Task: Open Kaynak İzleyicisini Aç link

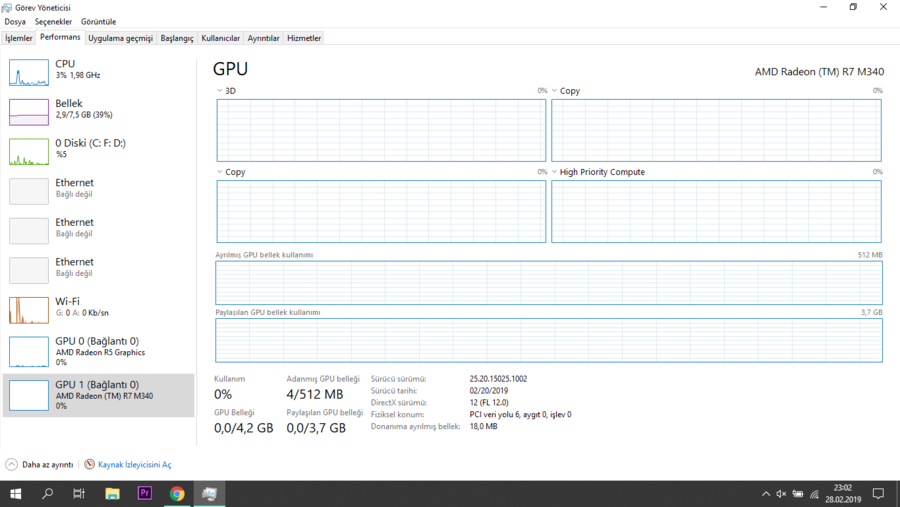Action: (x=134, y=465)
